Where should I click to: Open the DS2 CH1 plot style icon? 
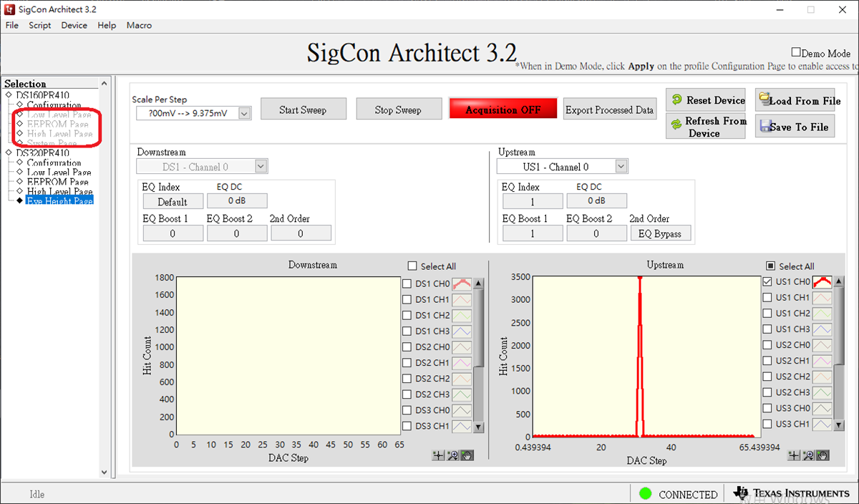462,362
